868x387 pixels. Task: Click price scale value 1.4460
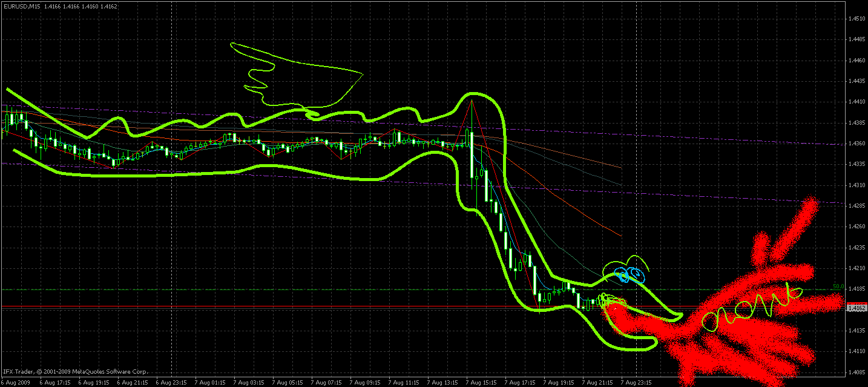tap(856, 61)
